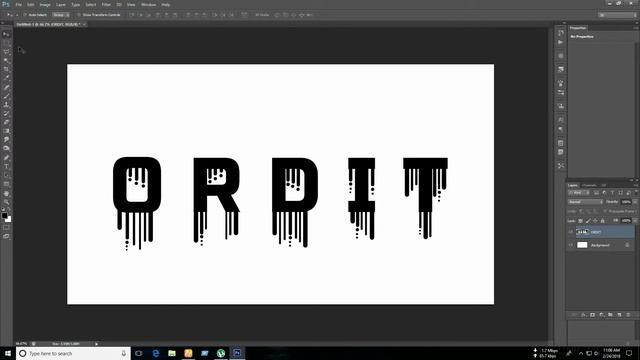
Task: Toggle lock position
Action: click(x=595, y=221)
